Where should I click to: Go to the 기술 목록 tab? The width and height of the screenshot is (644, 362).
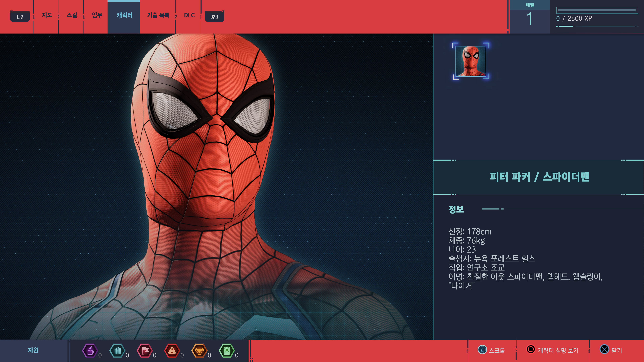click(158, 15)
